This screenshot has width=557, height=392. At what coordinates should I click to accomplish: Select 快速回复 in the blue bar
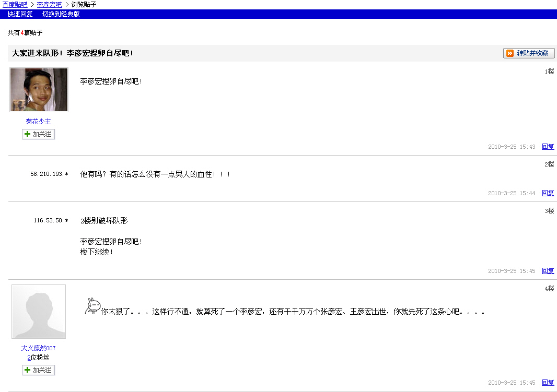pyautogui.click(x=20, y=14)
